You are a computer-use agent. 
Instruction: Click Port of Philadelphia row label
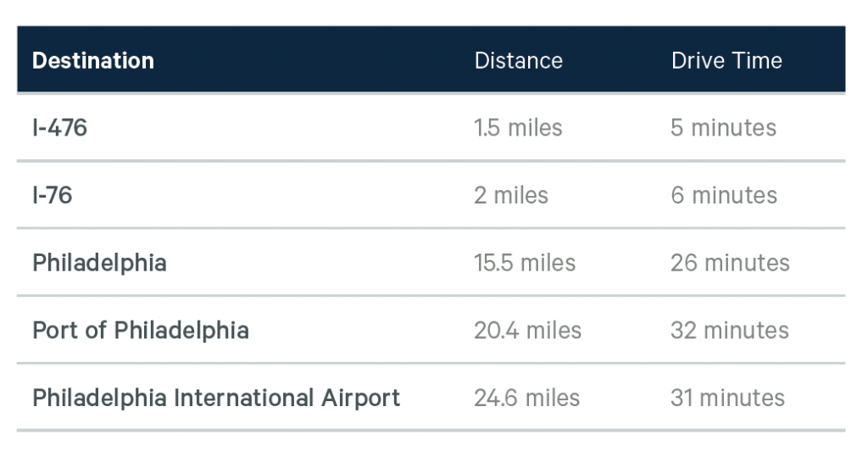pos(141,330)
